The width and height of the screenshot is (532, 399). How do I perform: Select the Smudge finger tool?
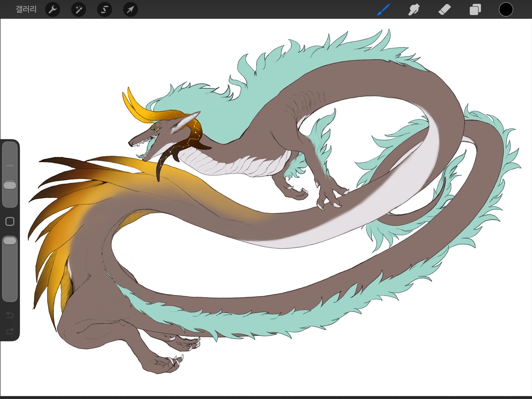coord(414,10)
